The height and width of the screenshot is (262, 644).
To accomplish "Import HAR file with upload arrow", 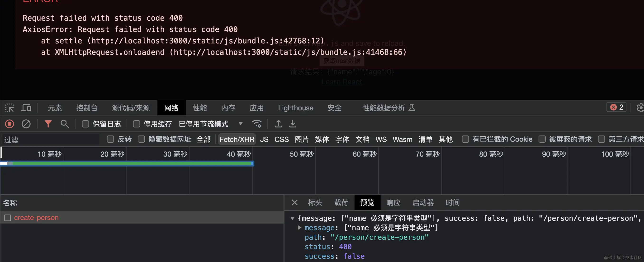I will [x=278, y=124].
